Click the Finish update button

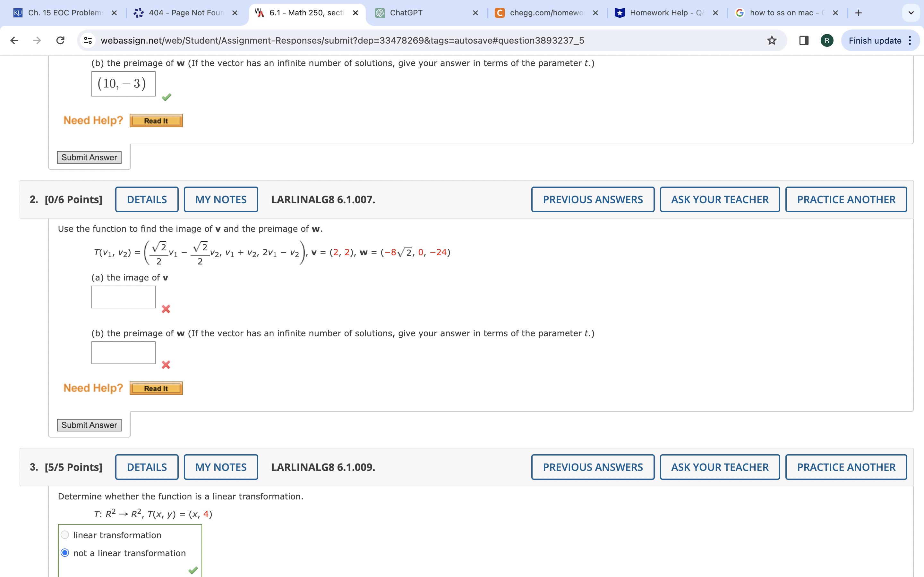click(x=874, y=40)
